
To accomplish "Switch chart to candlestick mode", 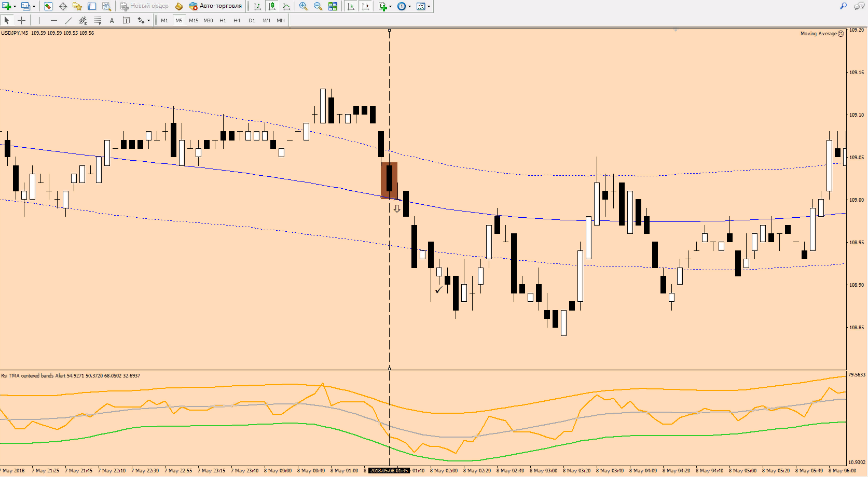I will pos(271,6).
